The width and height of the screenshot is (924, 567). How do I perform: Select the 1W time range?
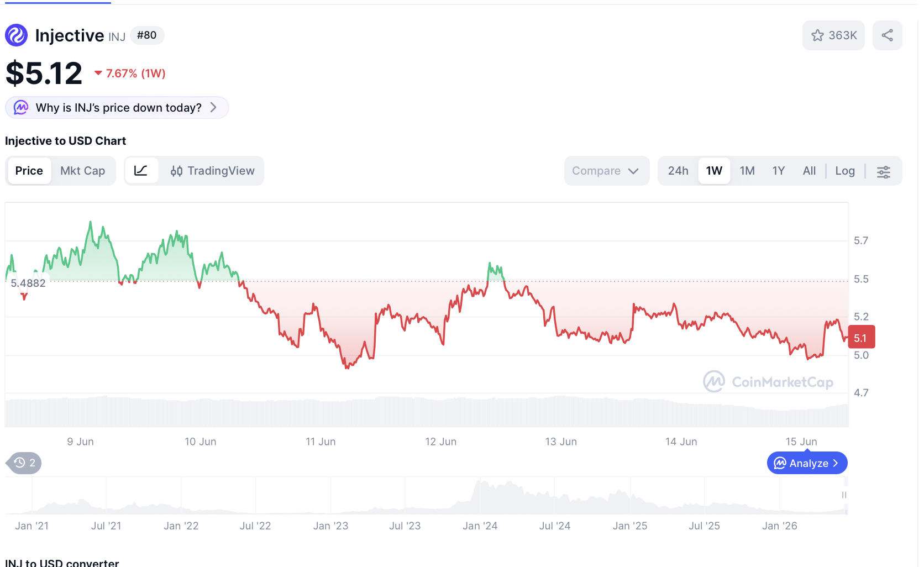(714, 171)
